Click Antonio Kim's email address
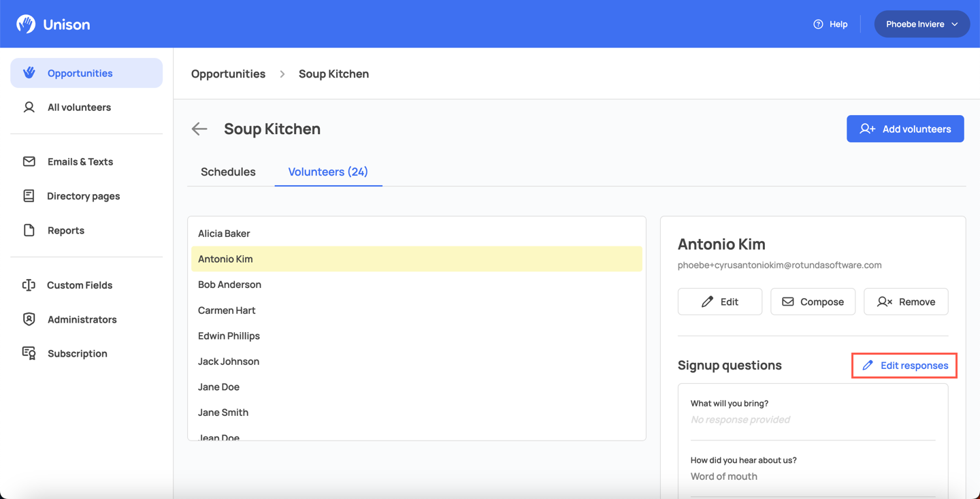The height and width of the screenshot is (499, 980). tap(780, 265)
